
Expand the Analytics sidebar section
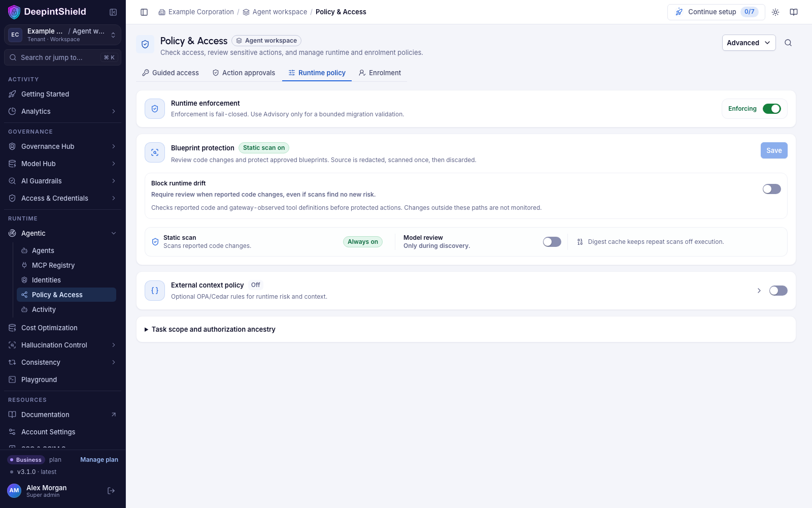[114, 111]
